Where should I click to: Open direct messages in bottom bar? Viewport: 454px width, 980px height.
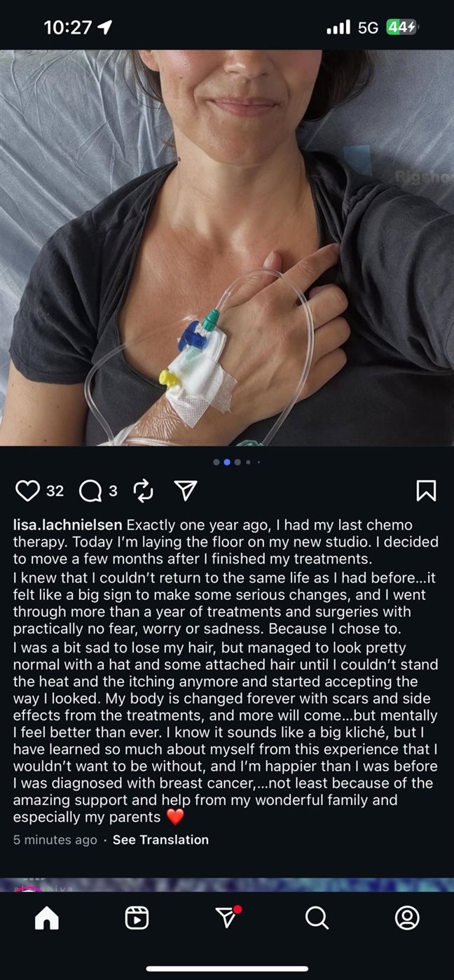pyautogui.click(x=226, y=917)
